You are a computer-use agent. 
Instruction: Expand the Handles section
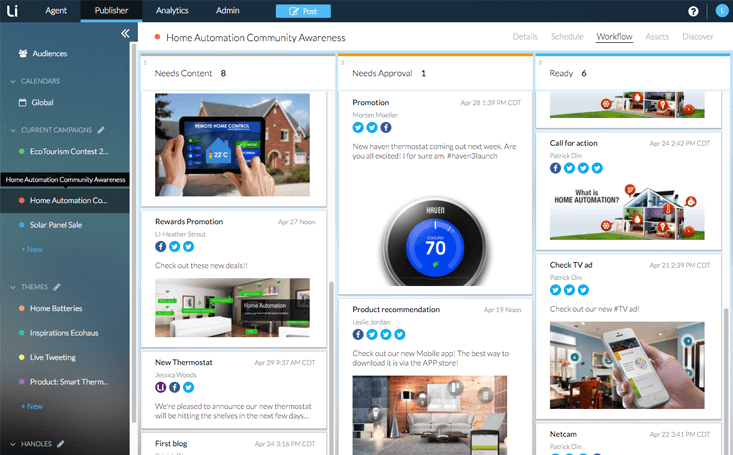pos(13,444)
